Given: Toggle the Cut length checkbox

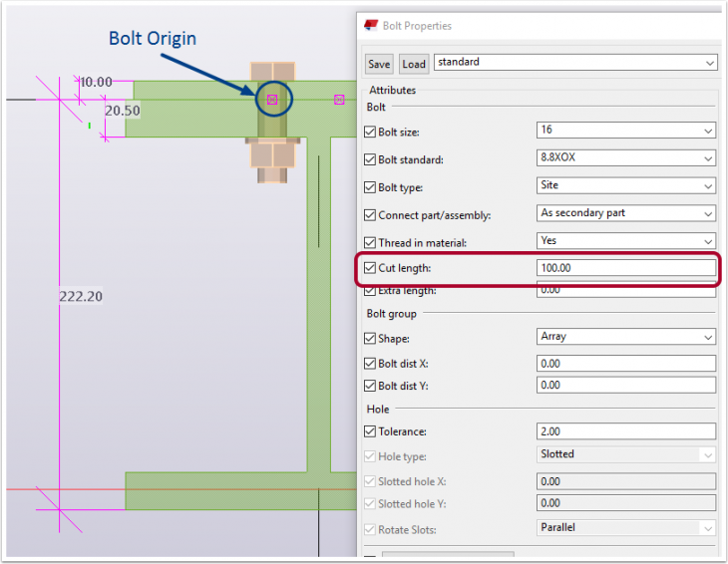Looking at the screenshot, I should [370, 268].
